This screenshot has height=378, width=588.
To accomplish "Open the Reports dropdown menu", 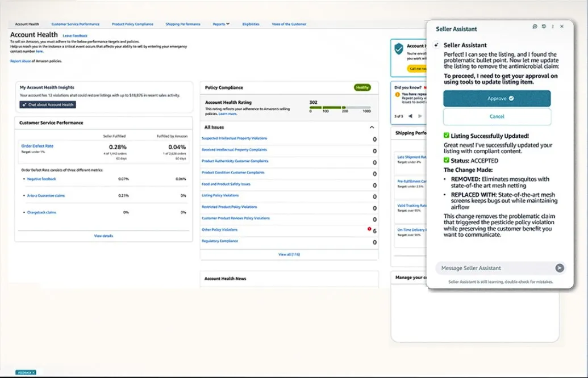I will [221, 24].
